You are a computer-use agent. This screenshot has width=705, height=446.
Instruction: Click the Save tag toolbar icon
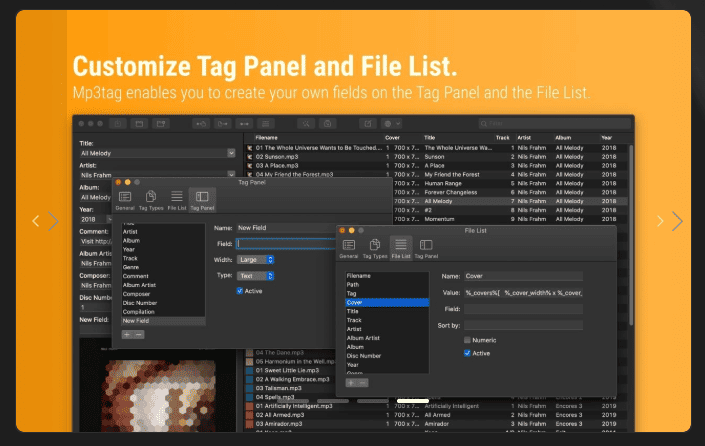point(118,124)
